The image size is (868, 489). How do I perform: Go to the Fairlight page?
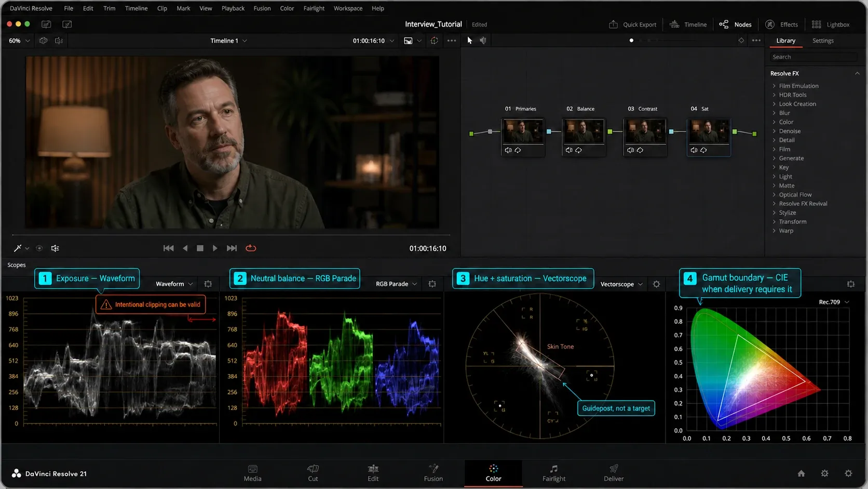coord(554,473)
